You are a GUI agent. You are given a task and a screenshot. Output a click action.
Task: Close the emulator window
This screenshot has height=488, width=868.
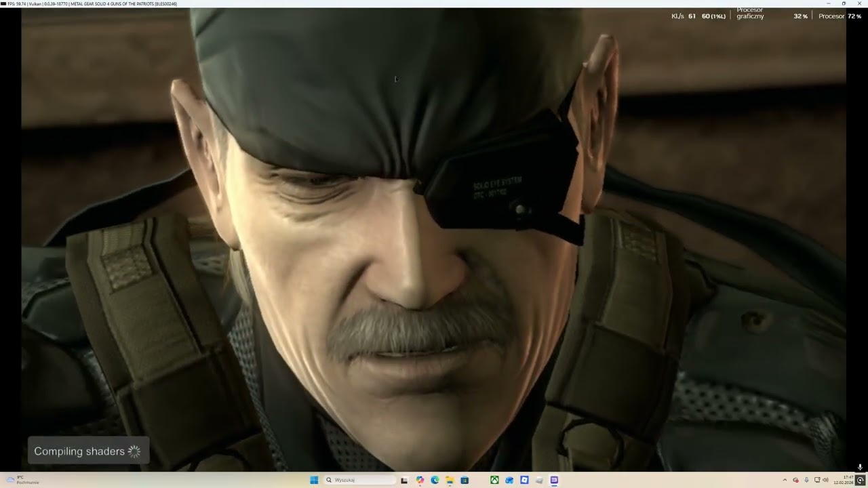(860, 3)
